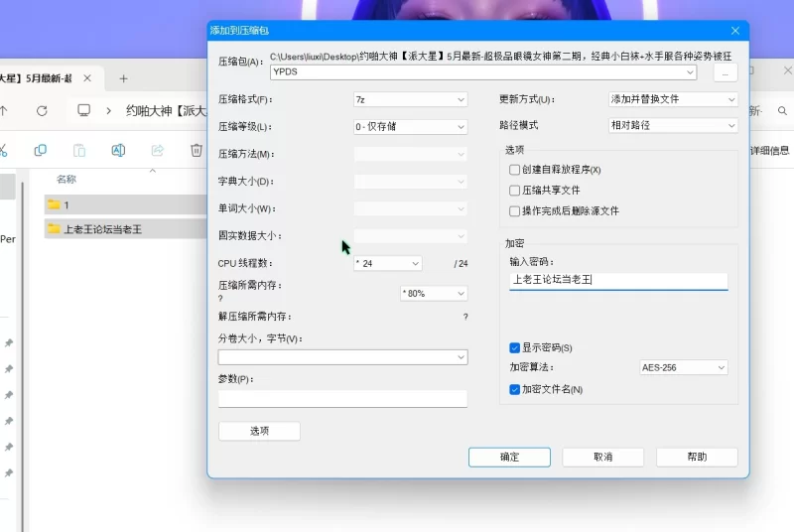Open a new Explorer tab with plus
Image resolution: width=794 pixels, height=532 pixels.
[123, 78]
